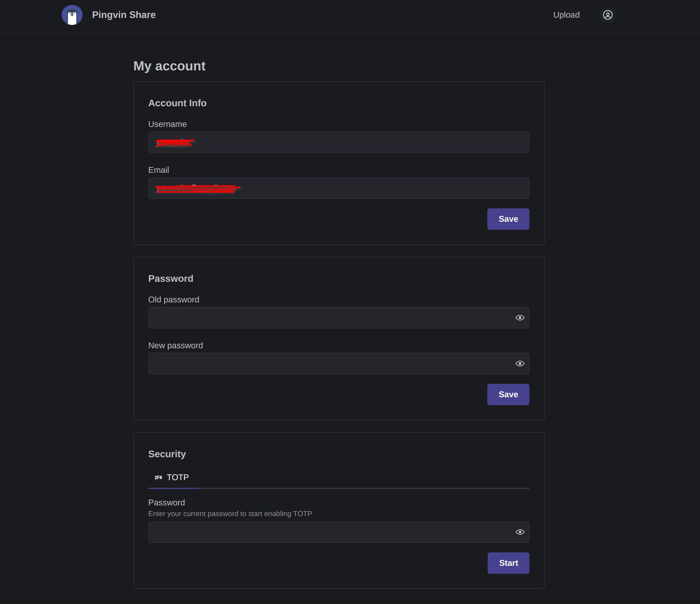Toggle new password visibility eye
700x604 pixels.
click(x=519, y=364)
